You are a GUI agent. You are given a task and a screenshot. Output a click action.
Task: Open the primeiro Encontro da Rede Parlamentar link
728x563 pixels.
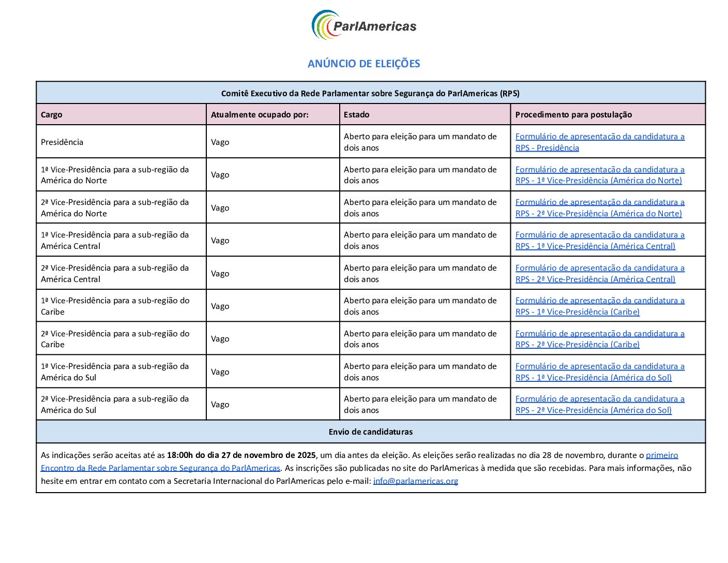[x=160, y=468]
